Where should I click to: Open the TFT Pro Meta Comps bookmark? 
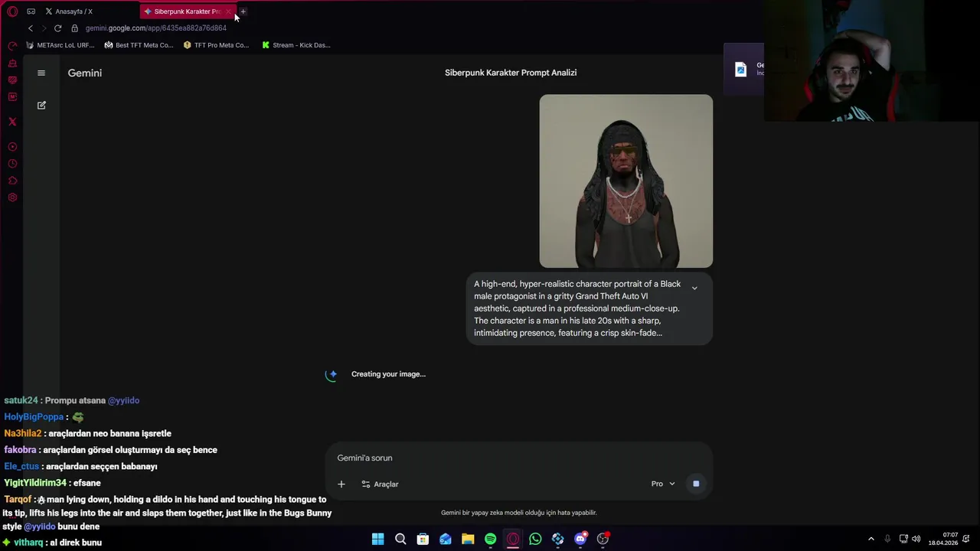coord(217,45)
